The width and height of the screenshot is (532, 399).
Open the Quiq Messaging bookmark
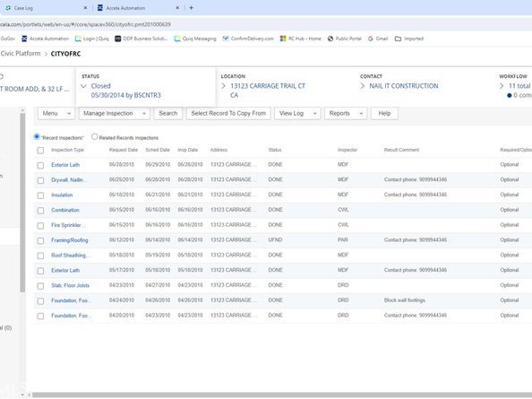tap(195, 39)
